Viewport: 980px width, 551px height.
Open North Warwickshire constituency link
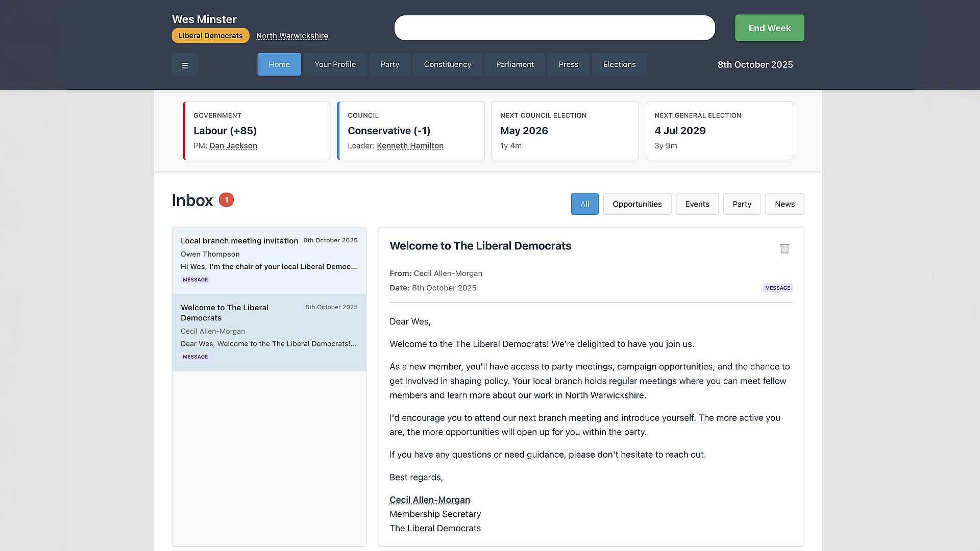(x=292, y=36)
